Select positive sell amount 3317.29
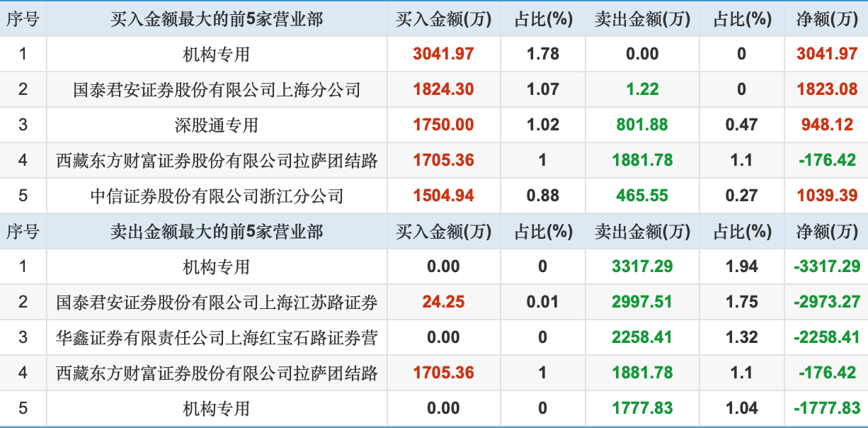 [642, 266]
